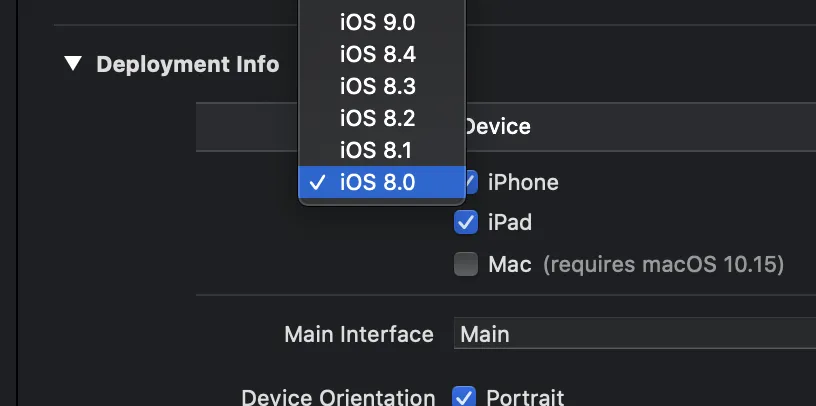Screen dimensions: 816x406
Task: Click the Main Interface field label
Action: [359, 334]
